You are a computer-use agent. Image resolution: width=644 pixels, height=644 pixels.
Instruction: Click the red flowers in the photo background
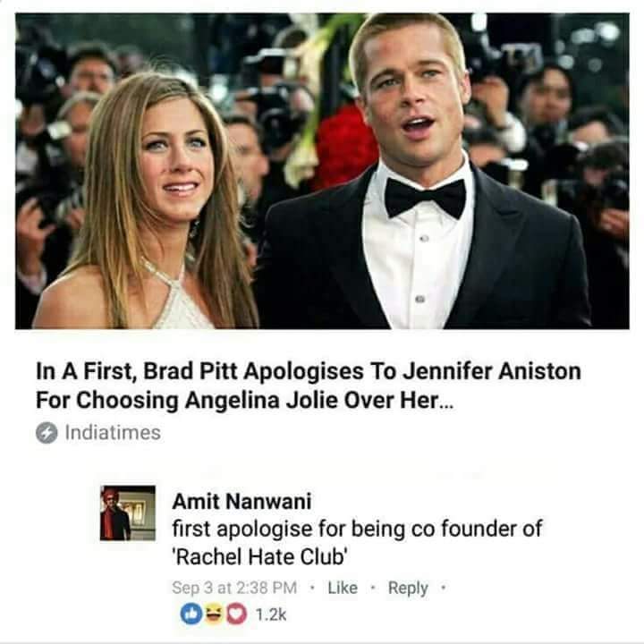coord(345,148)
